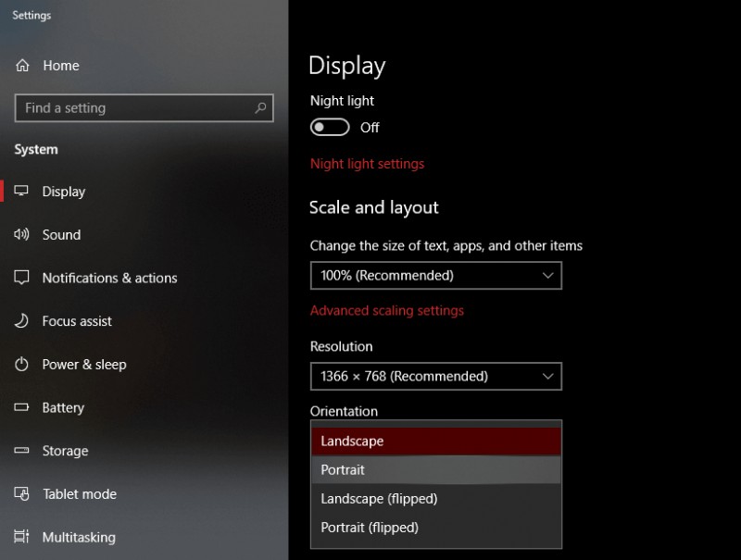Click the 'Settings' window title text
Screen dimensions: 741x560
31,16
